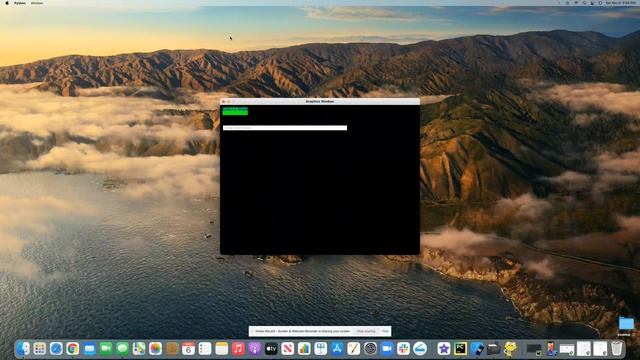Screen dimensions: 640x360
Task: Open iMovie star icon in the dock
Action: point(444,349)
